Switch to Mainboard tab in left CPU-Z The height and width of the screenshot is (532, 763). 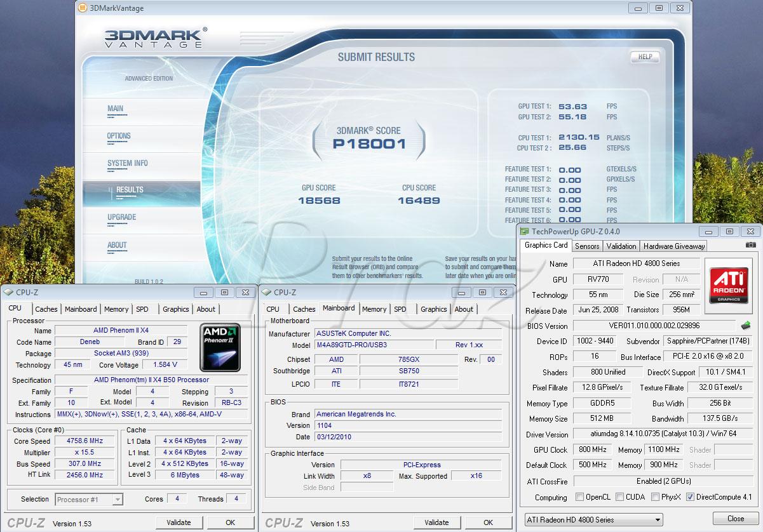(81, 309)
